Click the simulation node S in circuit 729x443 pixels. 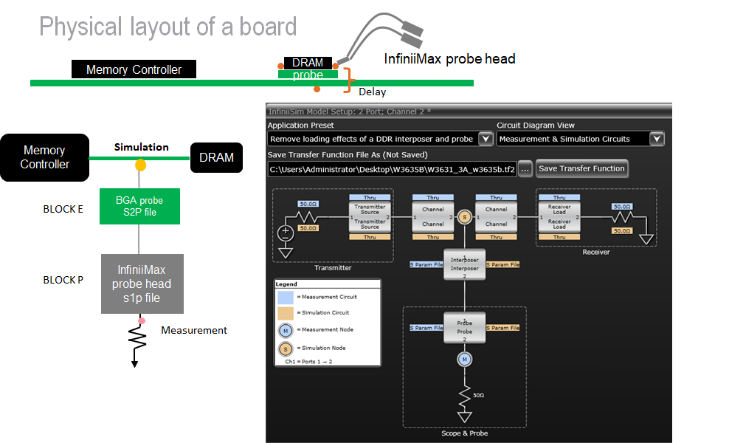click(464, 217)
